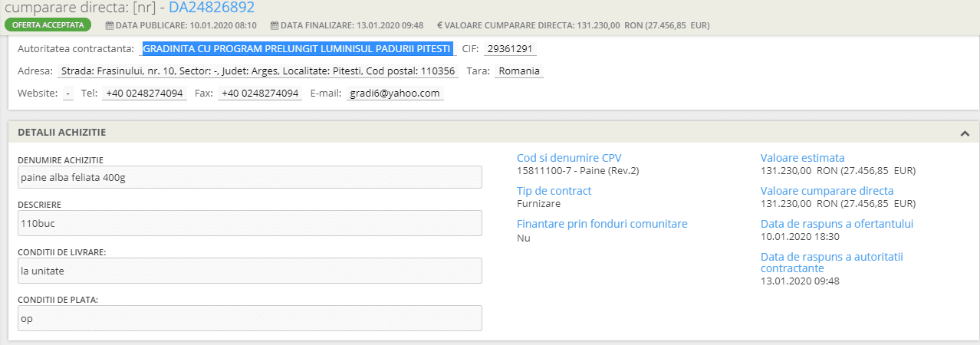The width and height of the screenshot is (980, 345).
Task: Click the Tip de contract label
Action: (x=554, y=191)
